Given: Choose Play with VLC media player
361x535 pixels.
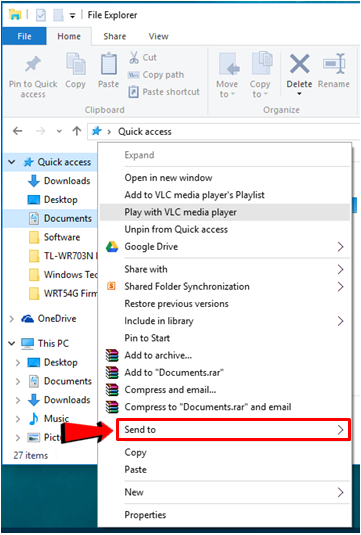Looking at the screenshot, I should (225, 212).
